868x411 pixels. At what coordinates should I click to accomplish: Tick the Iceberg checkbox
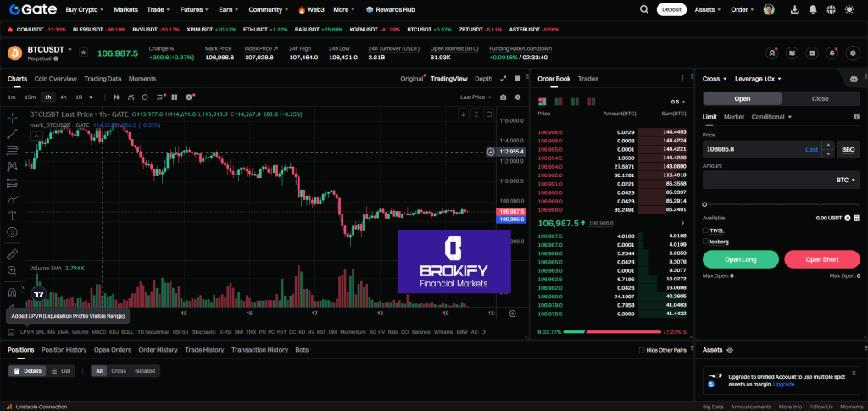pyautogui.click(x=706, y=242)
